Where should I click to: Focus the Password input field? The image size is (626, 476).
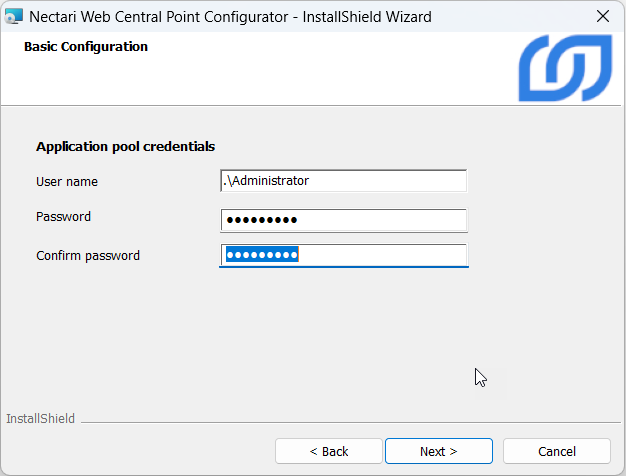[343, 220]
